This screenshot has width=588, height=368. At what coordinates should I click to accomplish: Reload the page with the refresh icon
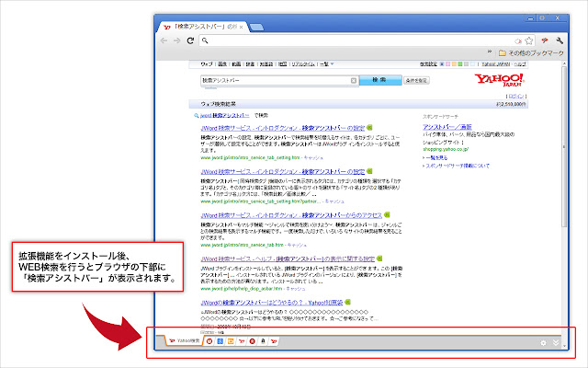190,40
